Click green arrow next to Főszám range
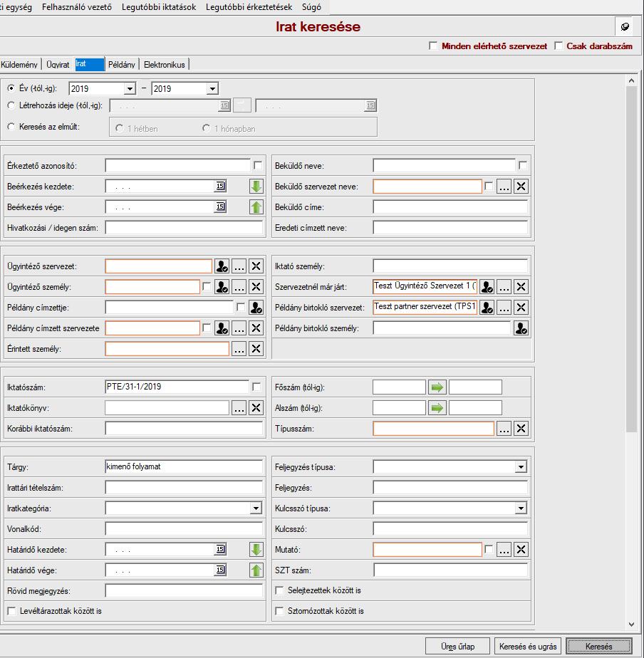Viewport: 644px width, 658px height. click(x=437, y=387)
